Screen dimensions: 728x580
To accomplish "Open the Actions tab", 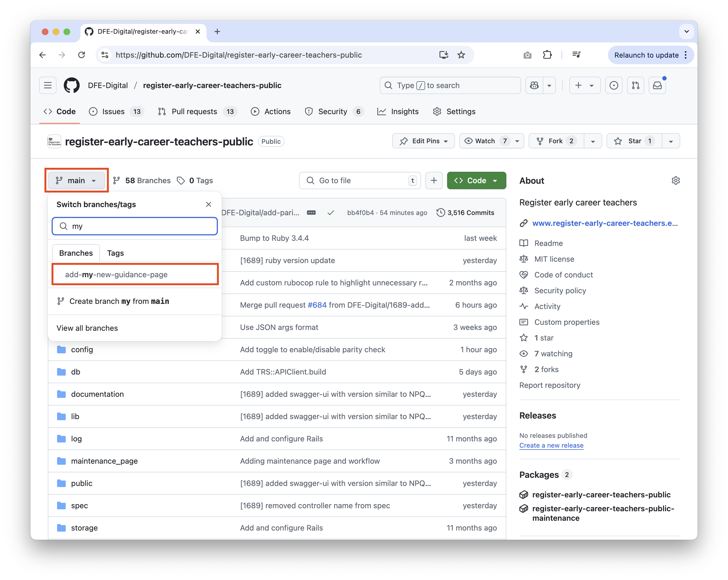I will point(271,111).
